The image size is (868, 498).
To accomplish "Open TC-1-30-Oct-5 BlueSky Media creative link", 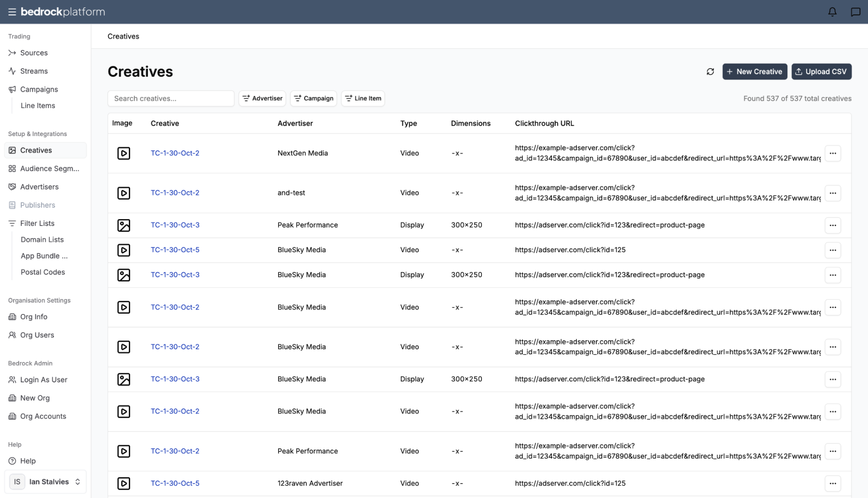I will [x=175, y=250].
